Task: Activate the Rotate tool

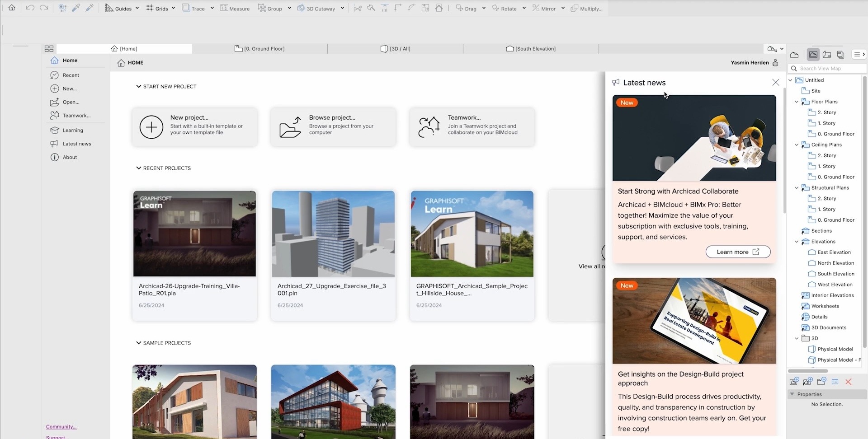Action: click(x=505, y=8)
